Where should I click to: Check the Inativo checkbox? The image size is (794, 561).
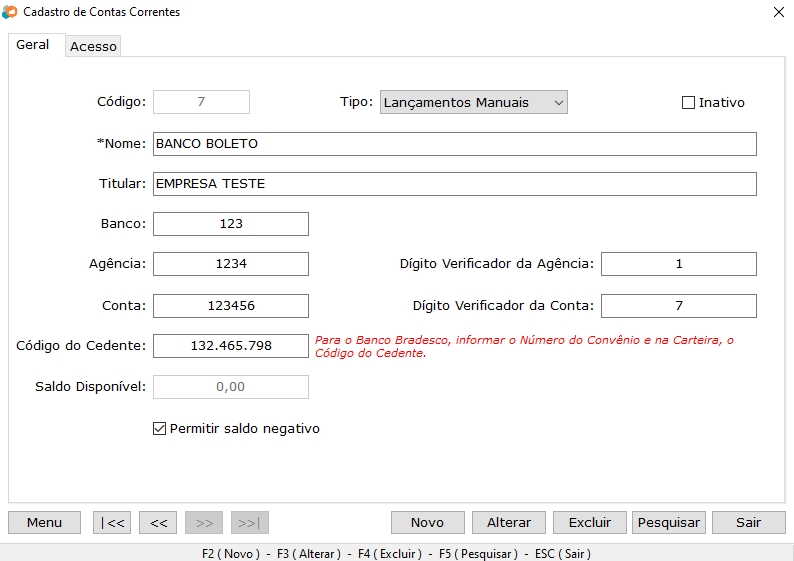click(x=688, y=102)
